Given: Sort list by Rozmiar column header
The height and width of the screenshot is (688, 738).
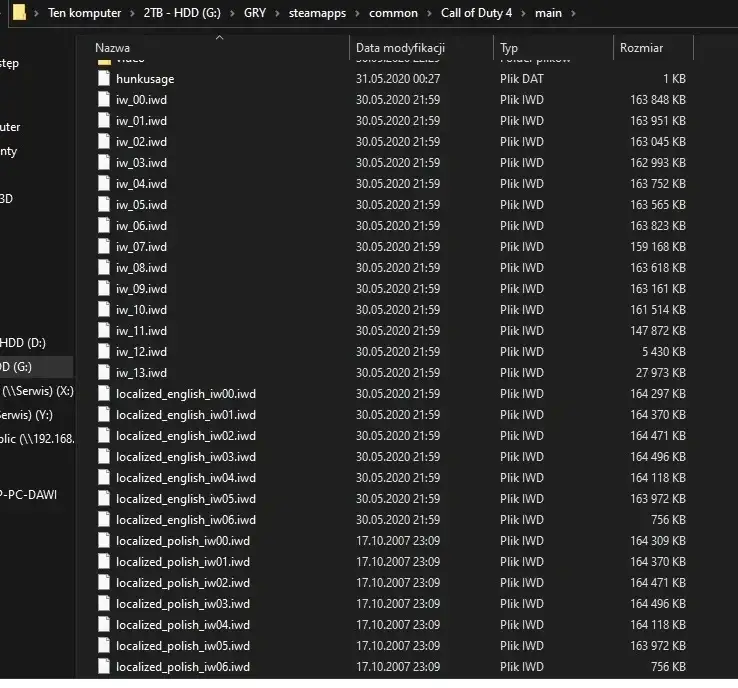Looking at the screenshot, I should (641, 48).
